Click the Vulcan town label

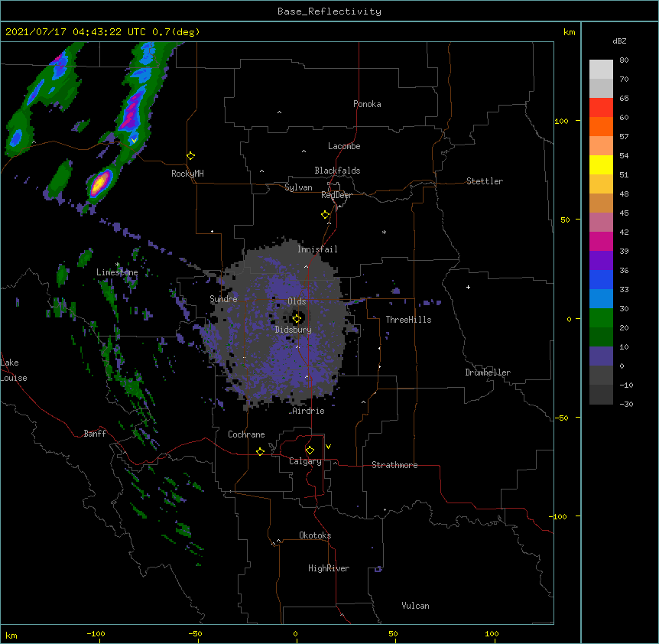coord(415,606)
